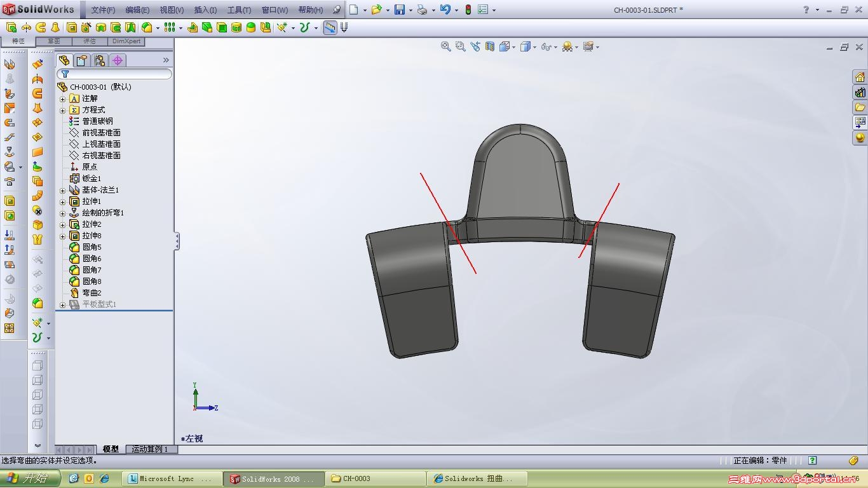Image resolution: width=868 pixels, height=488 pixels.
Task: Switch to the 评估 tab
Action: tap(90, 41)
